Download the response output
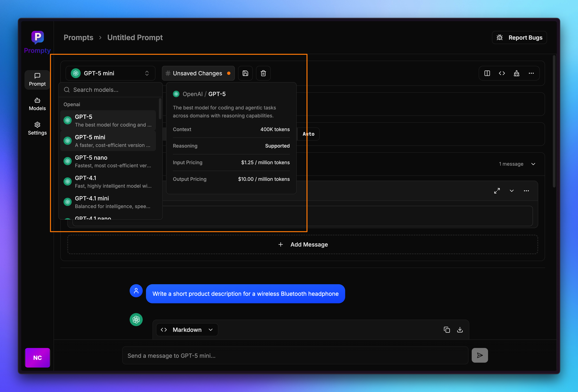This screenshot has height=392, width=578. click(x=460, y=330)
